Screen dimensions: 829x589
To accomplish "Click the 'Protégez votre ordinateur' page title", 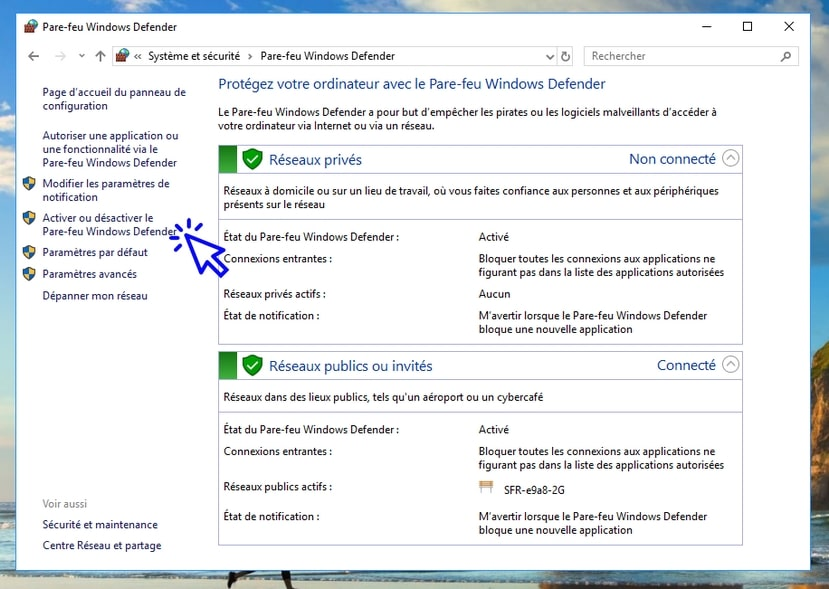I will 412,84.
